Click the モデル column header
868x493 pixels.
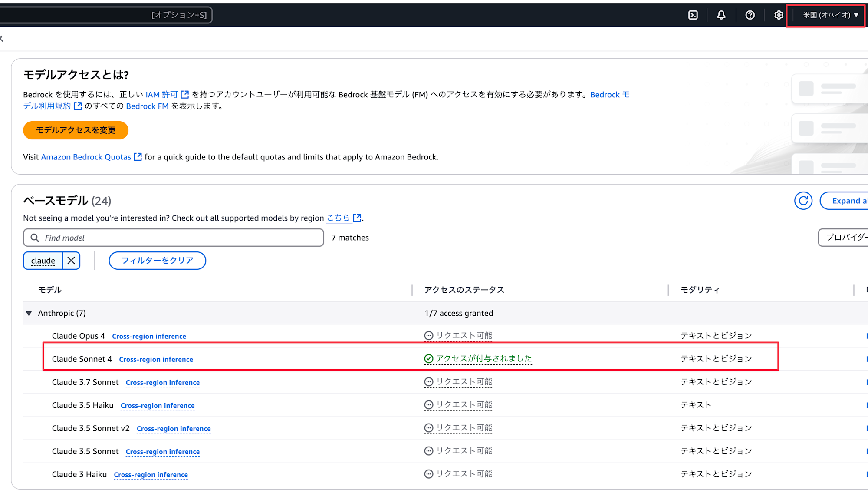[x=50, y=290]
